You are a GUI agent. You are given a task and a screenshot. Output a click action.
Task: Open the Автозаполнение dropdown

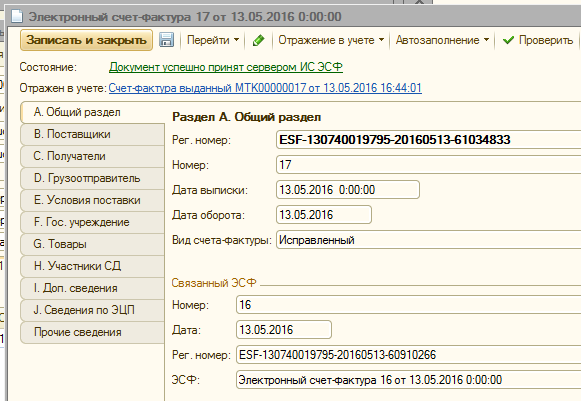click(442, 40)
